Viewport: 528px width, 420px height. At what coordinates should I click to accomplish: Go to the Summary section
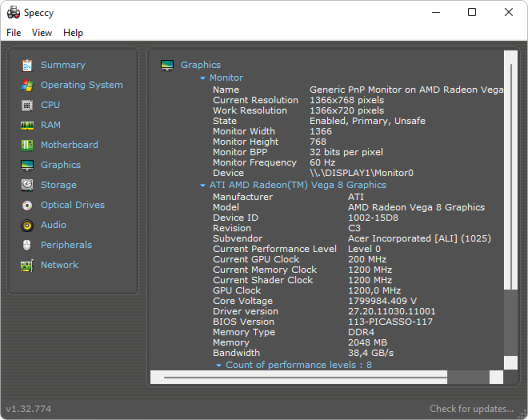[63, 65]
